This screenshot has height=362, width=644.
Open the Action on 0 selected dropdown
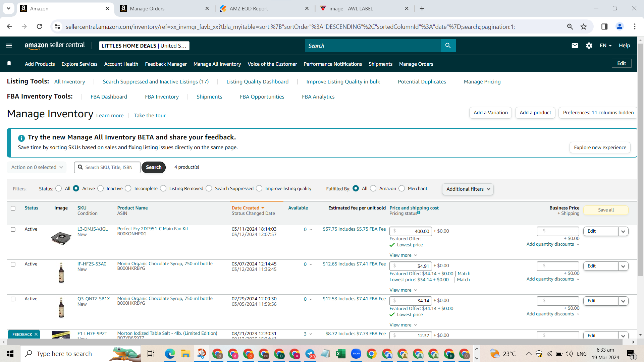coord(37,167)
